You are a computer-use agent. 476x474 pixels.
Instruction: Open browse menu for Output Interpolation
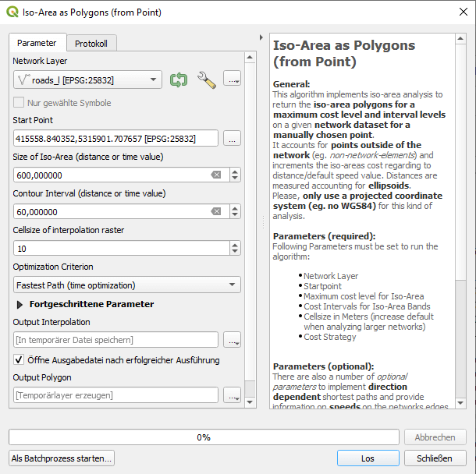[232, 340]
